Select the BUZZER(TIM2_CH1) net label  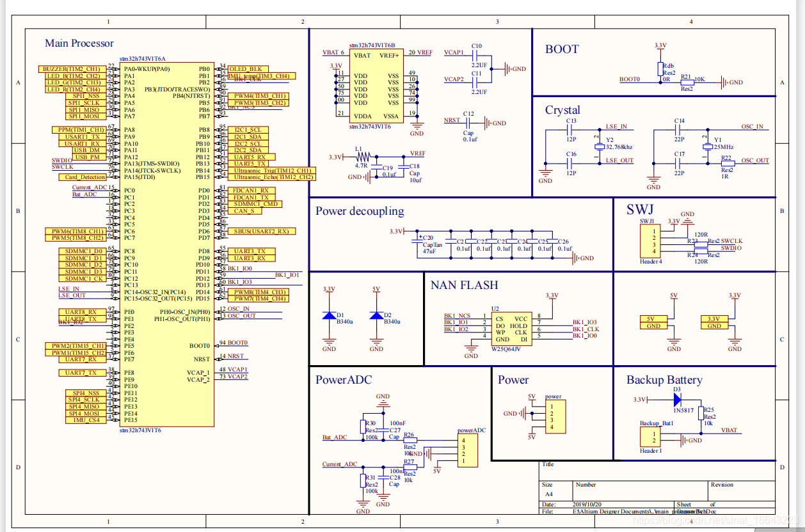tap(71, 69)
